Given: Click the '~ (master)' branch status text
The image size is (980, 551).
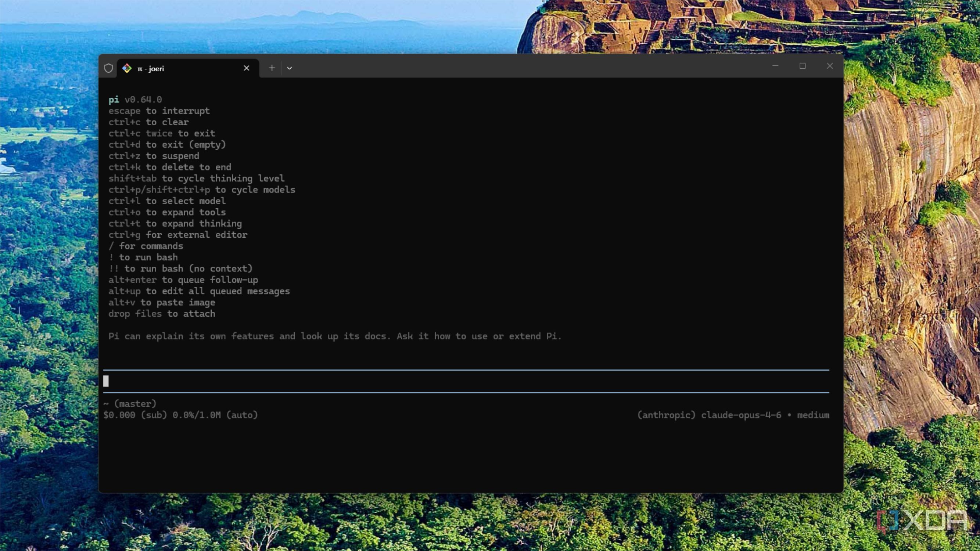Looking at the screenshot, I should 130,404.
